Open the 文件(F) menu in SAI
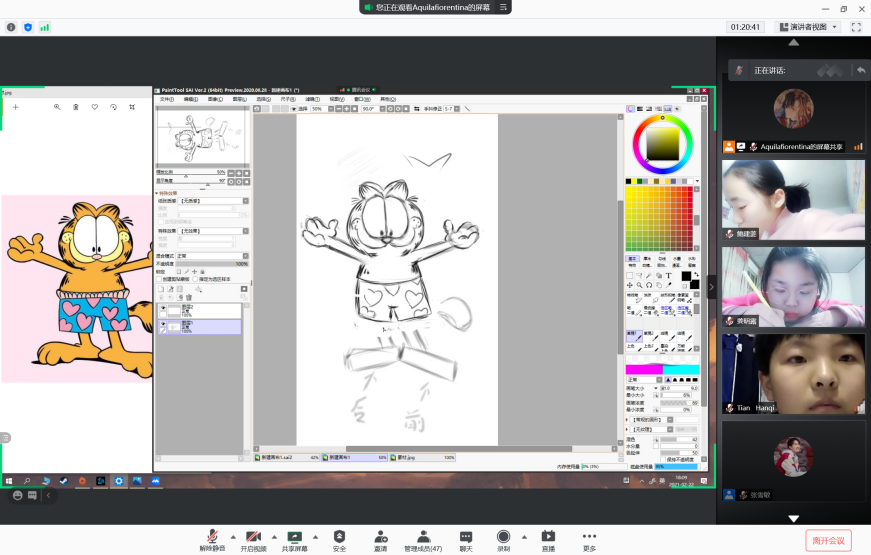871x555 pixels. [x=167, y=99]
